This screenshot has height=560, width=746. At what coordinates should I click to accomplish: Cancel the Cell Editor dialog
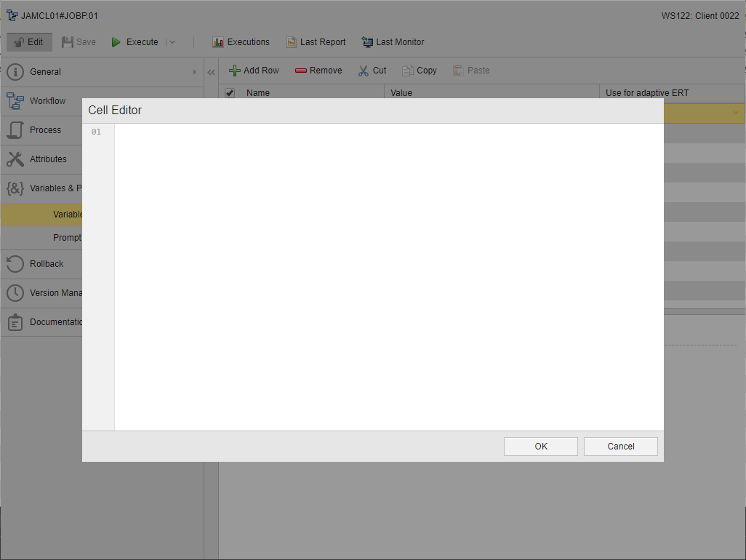coord(620,447)
